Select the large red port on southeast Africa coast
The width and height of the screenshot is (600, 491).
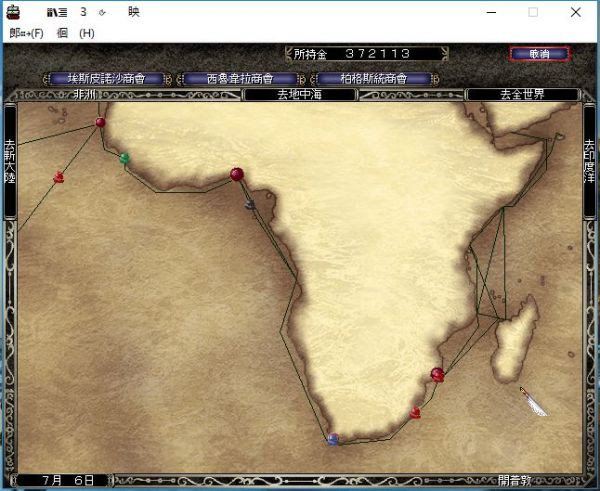tap(436, 374)
